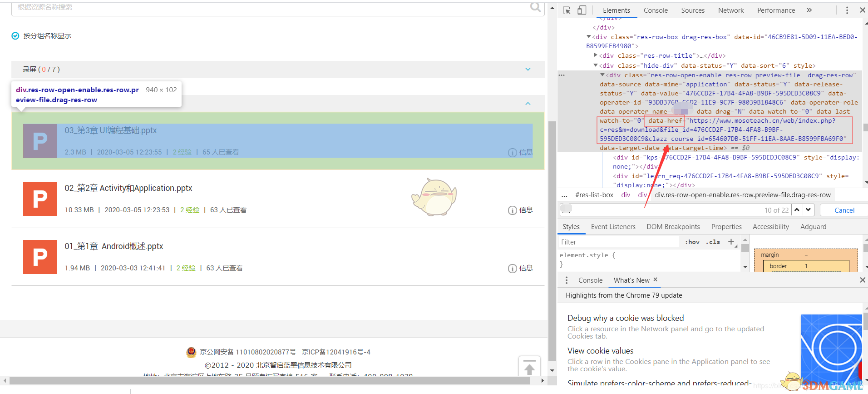
Task: Switch to drawer Console tab
Action: click(590, 280)
